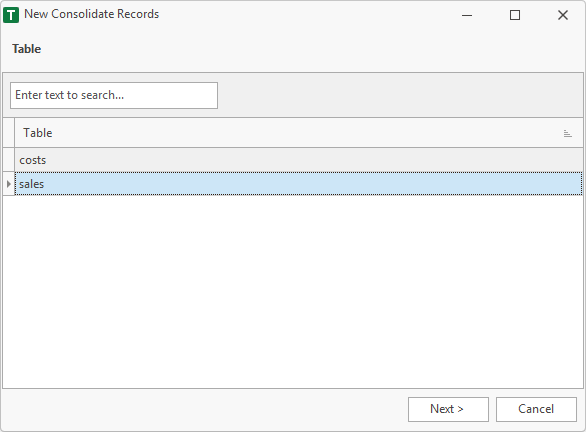Focus the Enter text to search field

tap(114, 96)
